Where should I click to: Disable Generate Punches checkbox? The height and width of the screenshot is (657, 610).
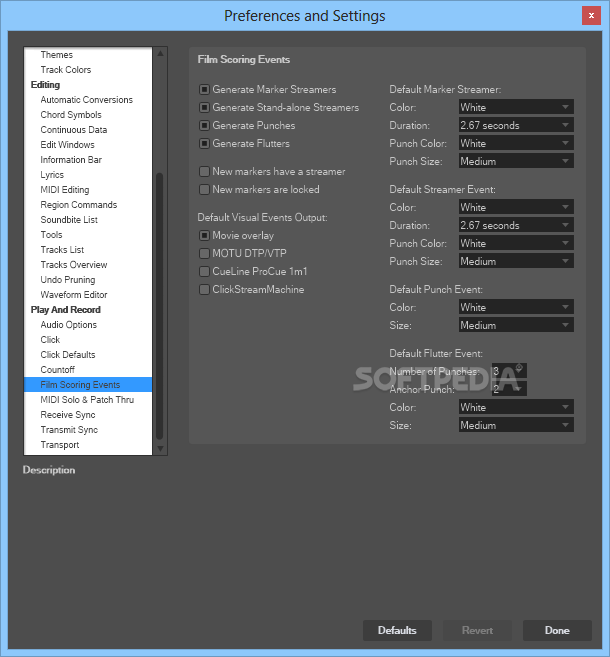[x=204, y=125]
